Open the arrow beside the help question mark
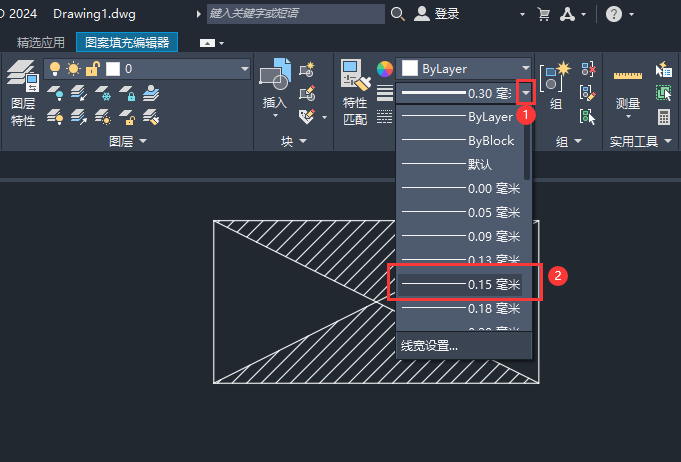 (631, 14)
